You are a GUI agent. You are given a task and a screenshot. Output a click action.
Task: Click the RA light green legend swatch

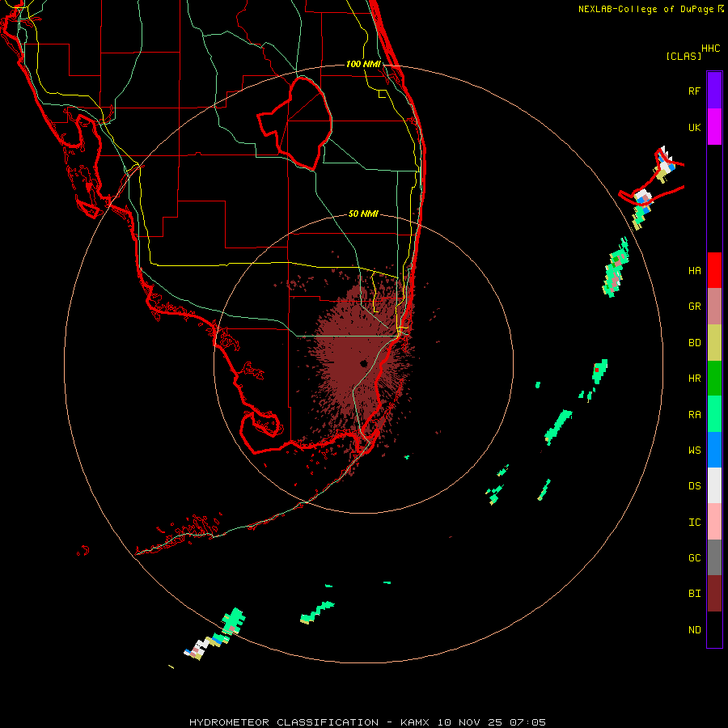point(714,414)
